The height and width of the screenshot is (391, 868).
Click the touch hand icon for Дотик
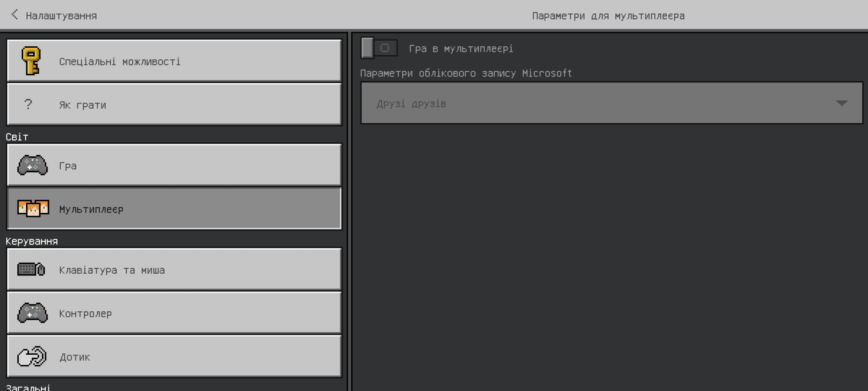[x=32, y=357]
